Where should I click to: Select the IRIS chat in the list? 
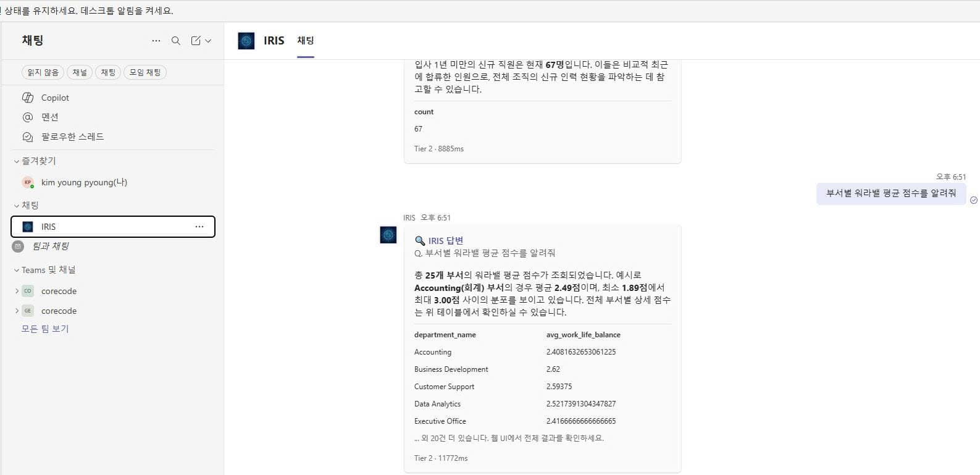click(113, 227)
